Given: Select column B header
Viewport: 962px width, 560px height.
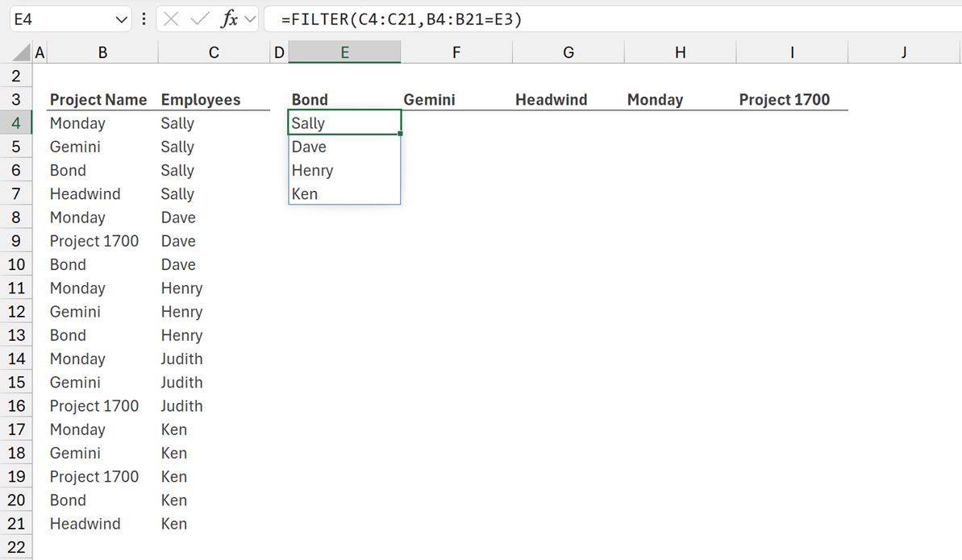Looking at the screenshot, I should (x=102, y=53).
